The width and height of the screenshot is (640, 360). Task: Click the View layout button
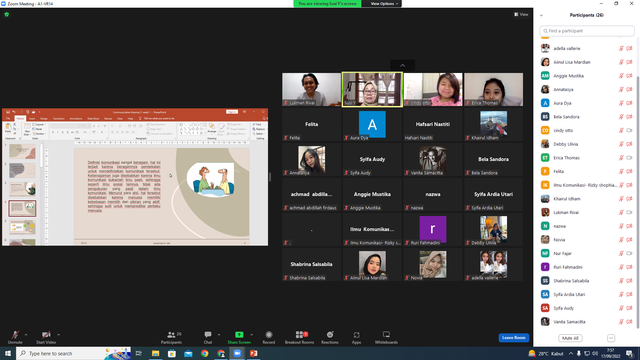(x=521, y=14)
